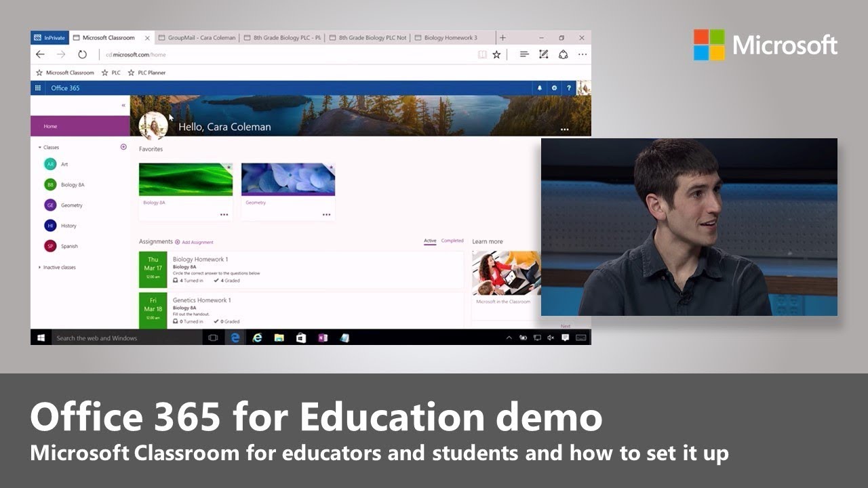Open the Office 365 help question mark
Screen dimensions: 868x488
tap(568, 88)
